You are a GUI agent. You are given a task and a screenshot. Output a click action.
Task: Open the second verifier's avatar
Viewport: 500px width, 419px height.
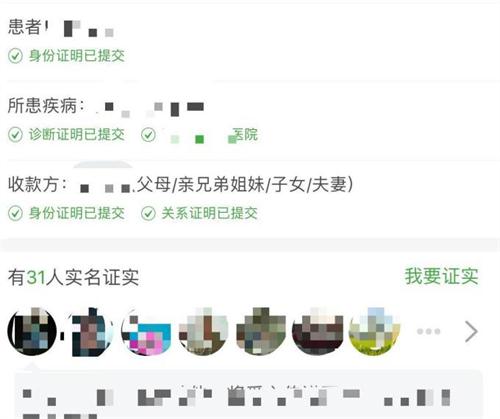[90, 332]
